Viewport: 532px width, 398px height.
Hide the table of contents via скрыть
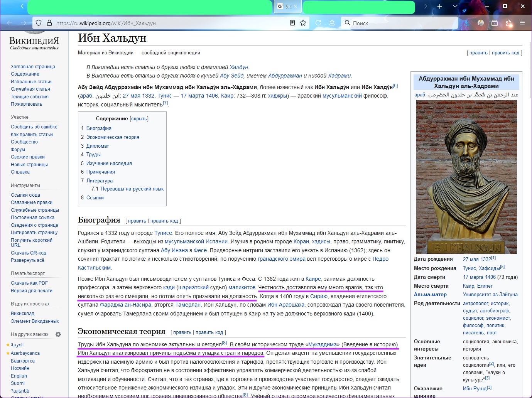coord(139,119)
